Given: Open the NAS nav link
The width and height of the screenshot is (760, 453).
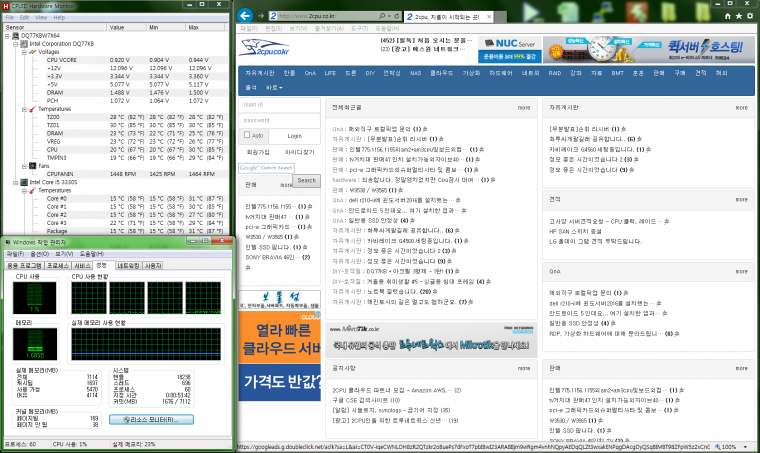Looking at the screenshot, I should 415,73.
